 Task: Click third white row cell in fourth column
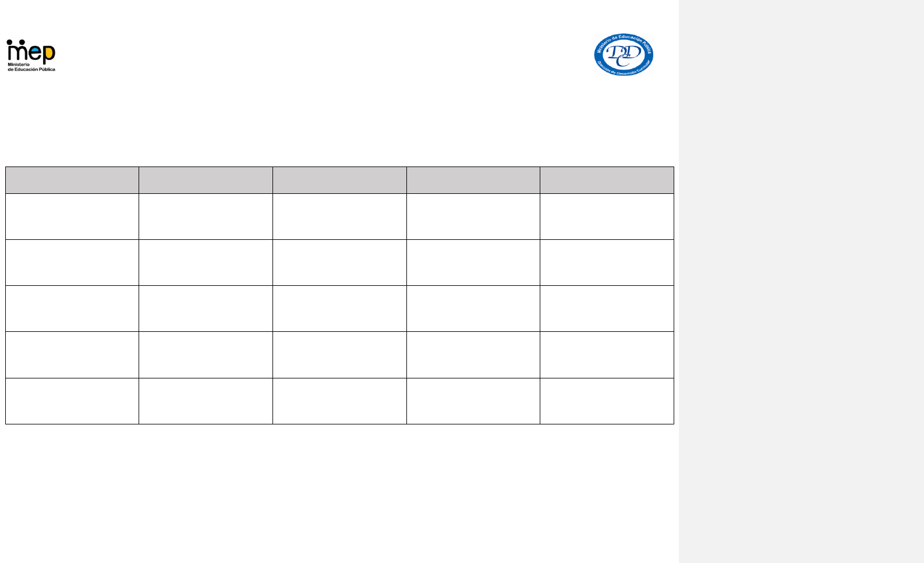[473, 309]
